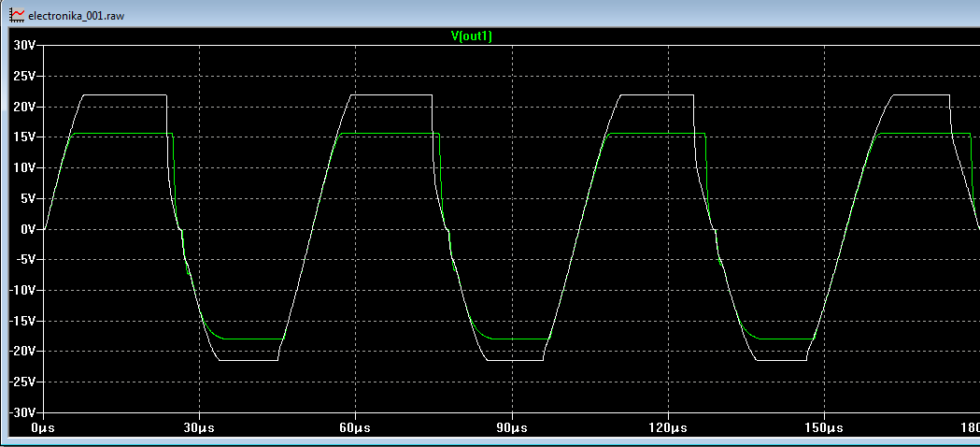Click the -5V label on vertical axis
980x447 pixels.
click(x=27, y=260)
